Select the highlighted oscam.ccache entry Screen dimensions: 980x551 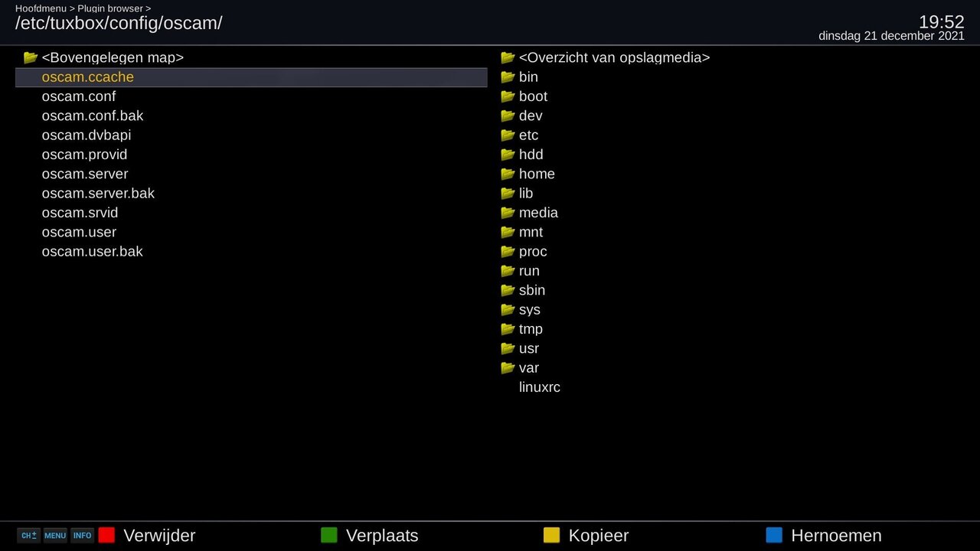pyautogui.click(x=87, y=77)
